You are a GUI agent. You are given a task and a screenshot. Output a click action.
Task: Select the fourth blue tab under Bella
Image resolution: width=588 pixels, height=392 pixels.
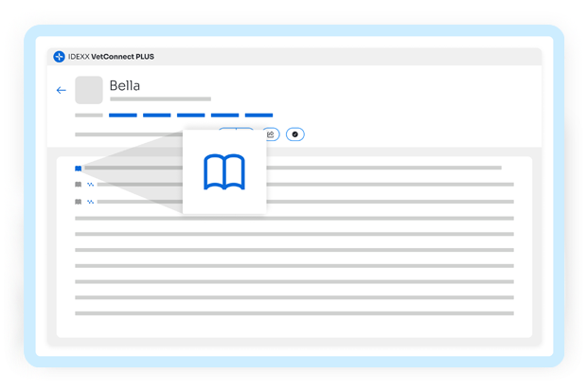point(225,116)
